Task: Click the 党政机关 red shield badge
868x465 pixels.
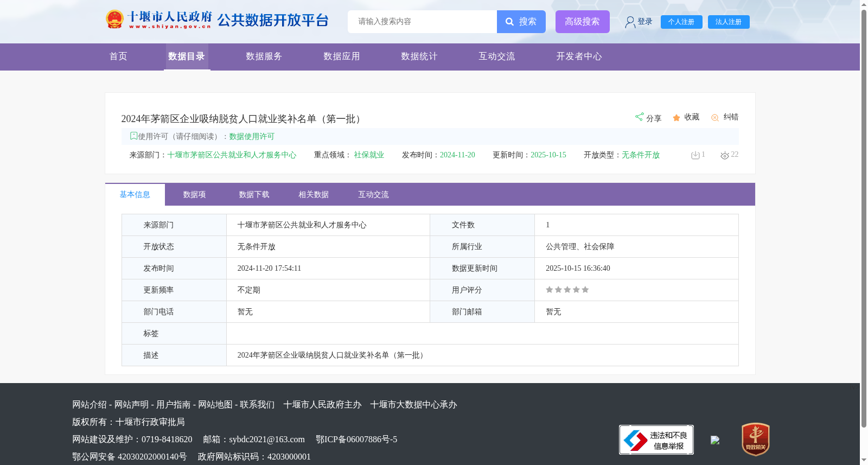Action: (x=756, y=439)
